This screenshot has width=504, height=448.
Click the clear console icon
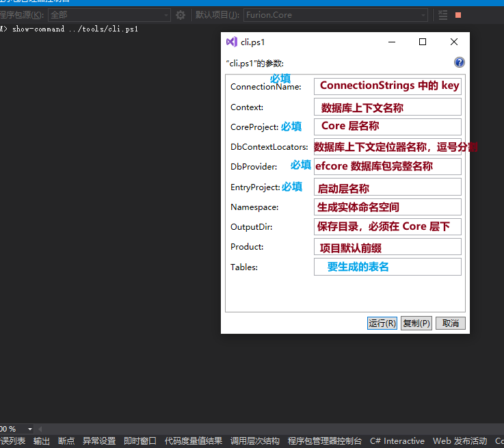[443, 15]
